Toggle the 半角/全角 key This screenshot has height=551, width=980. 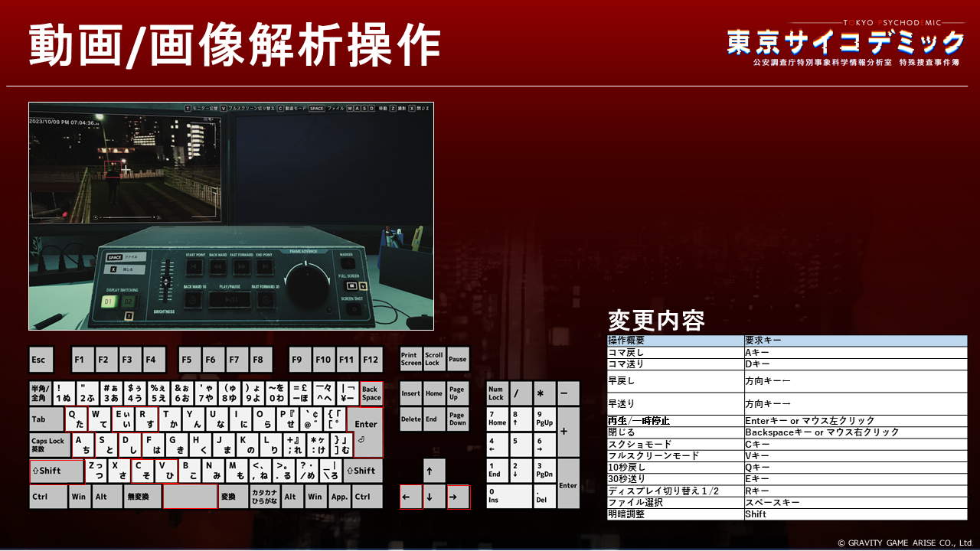[x=40, y=393]
